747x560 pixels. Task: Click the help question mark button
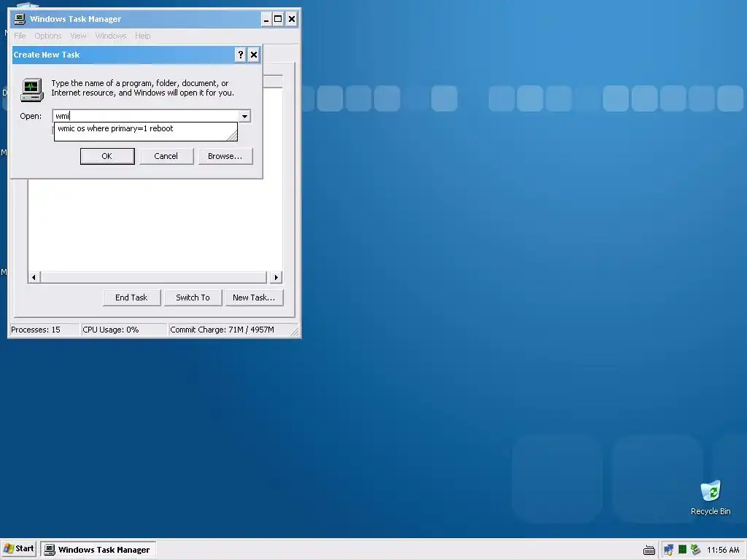(241, 55)
